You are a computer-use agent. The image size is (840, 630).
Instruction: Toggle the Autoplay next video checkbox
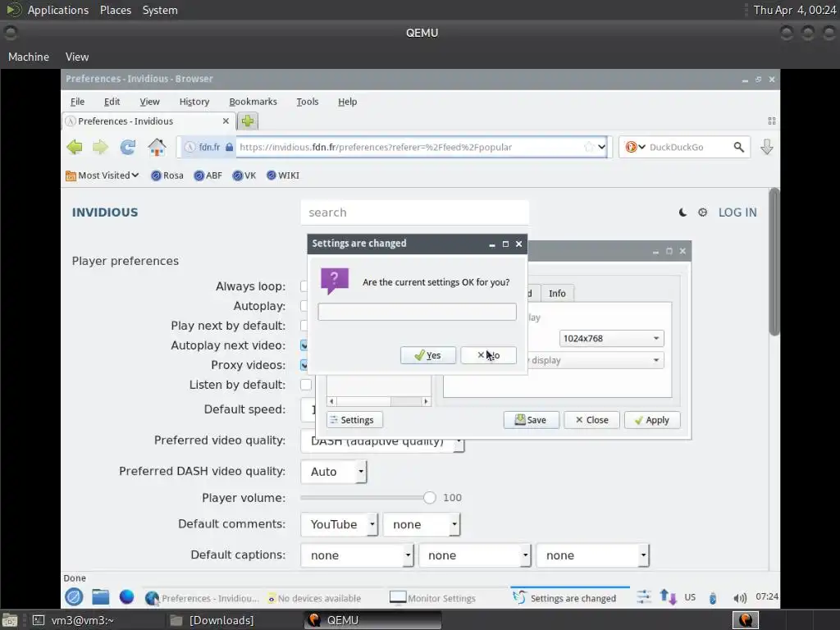(x=304, y=345)
